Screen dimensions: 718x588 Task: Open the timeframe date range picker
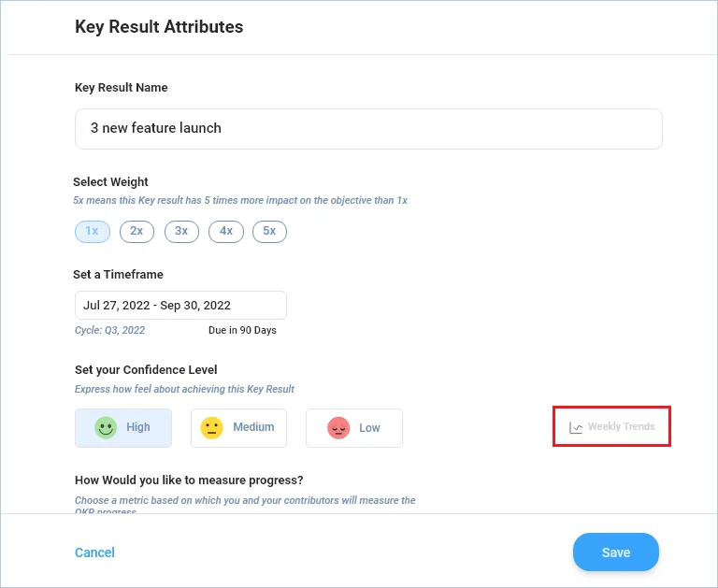click(x=180, y=305)
